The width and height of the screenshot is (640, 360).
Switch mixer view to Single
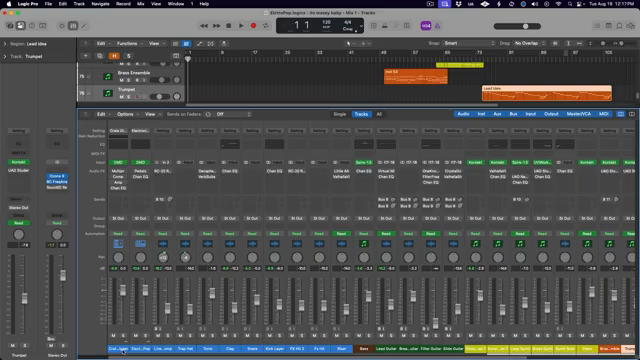pos(340,114)
